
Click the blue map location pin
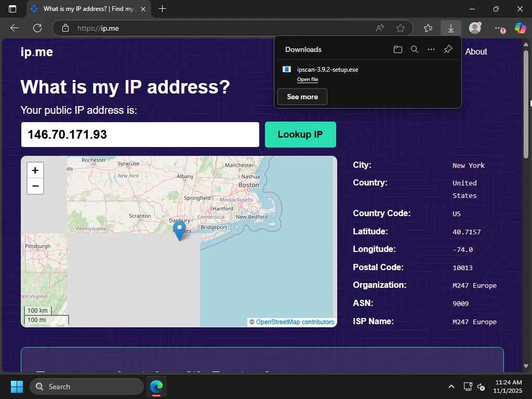click(x=179, y=230)
